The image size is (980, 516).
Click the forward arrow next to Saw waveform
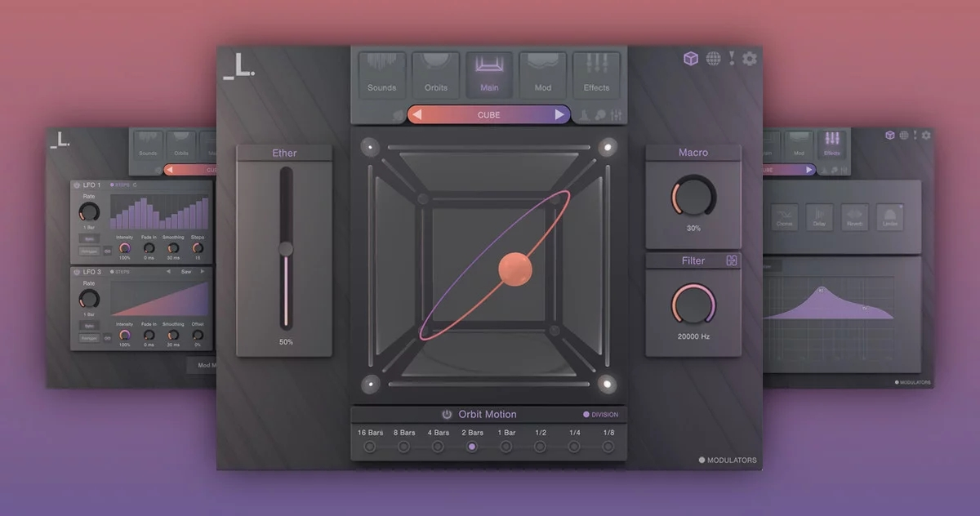203,271
